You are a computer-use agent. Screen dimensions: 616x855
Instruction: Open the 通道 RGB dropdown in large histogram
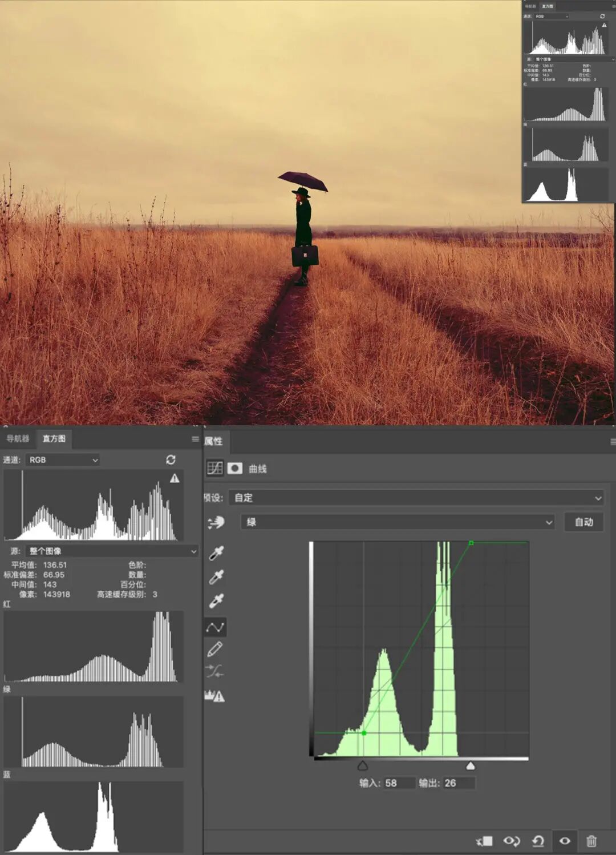[63, 459]
